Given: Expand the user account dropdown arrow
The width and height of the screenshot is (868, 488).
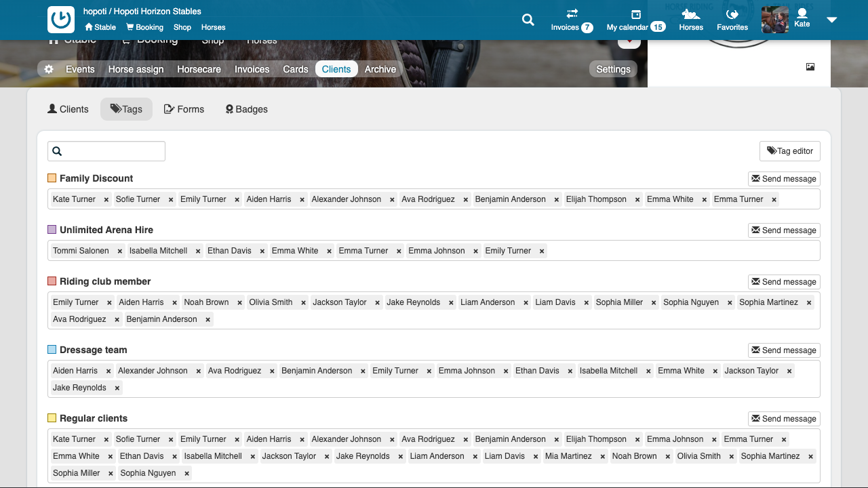Looking at the screenshot, I should 832,20.
